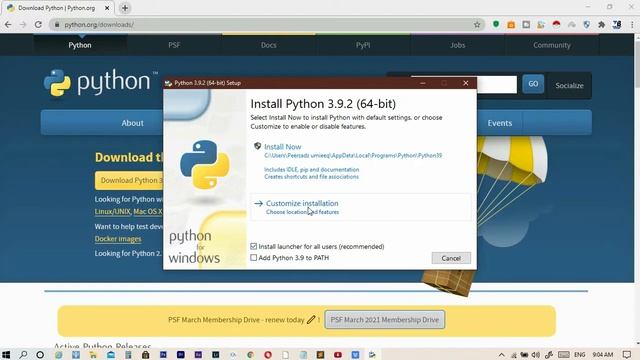Open the orange browser extension icon
Image resolution: width=640 pixels, height=360 pixels.
click(x=511, y=24)
